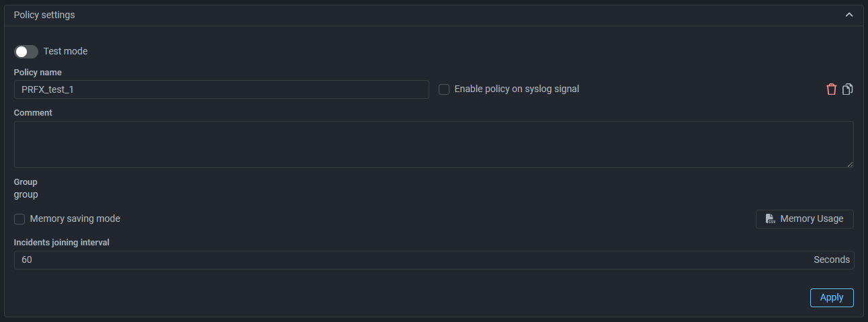Click the Seconds unit label
868x322 pixels.
tap(831, 260)
